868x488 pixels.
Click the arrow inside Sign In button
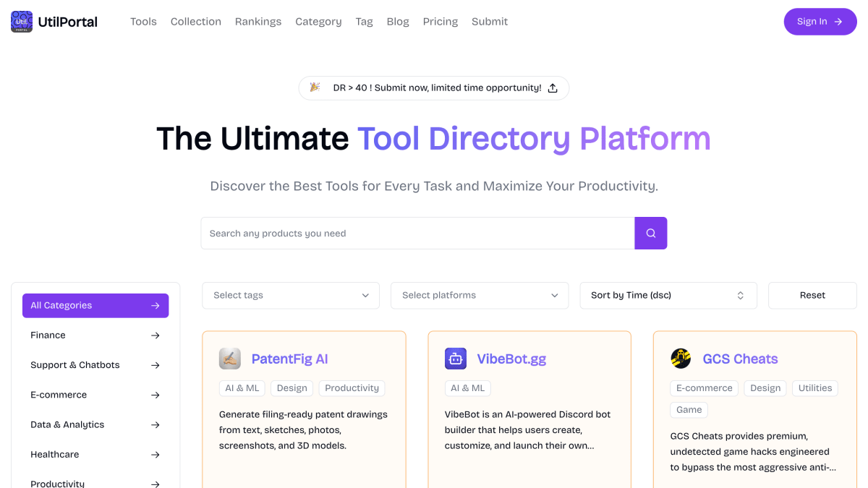click(x=838, y=22)
